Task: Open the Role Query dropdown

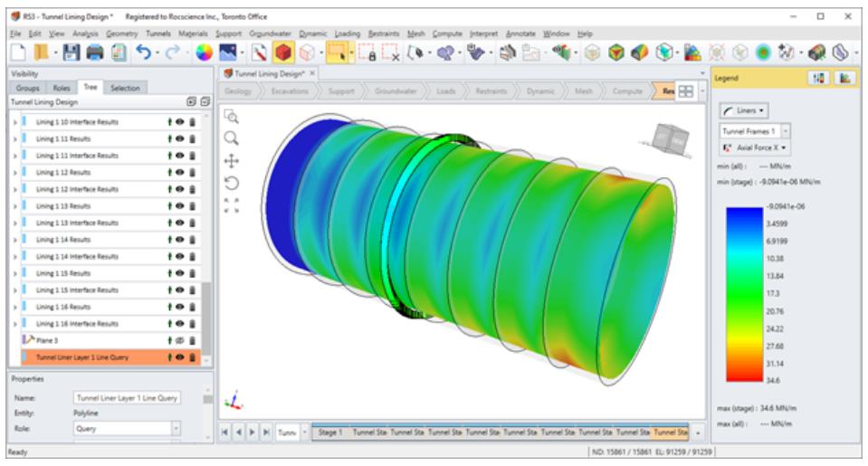Action: point(176,429)
